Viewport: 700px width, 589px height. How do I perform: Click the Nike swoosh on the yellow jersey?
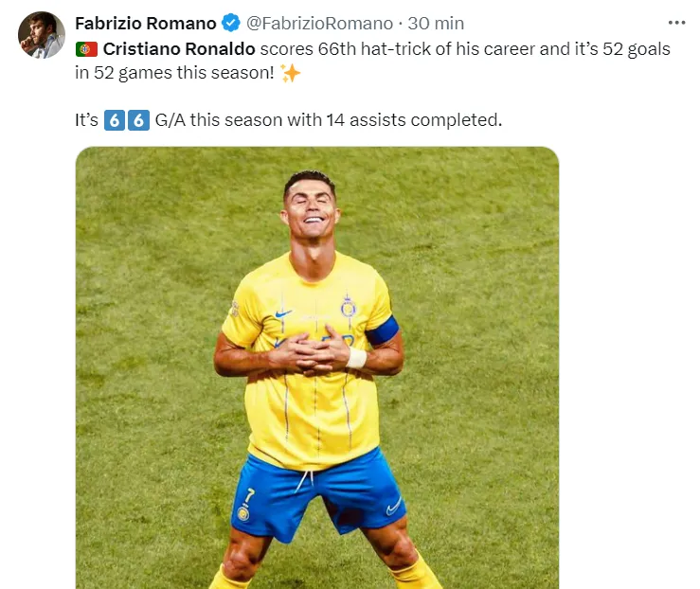tap(283, 313)
